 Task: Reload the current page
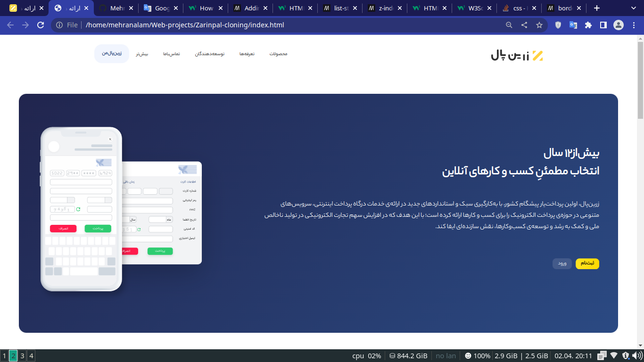tap(41, 25)
